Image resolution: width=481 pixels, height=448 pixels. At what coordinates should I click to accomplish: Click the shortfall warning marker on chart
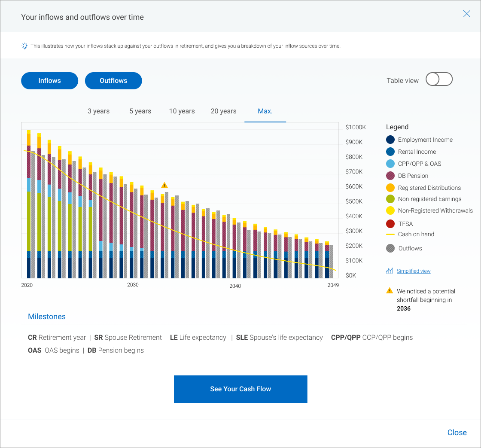coord(164,185)
